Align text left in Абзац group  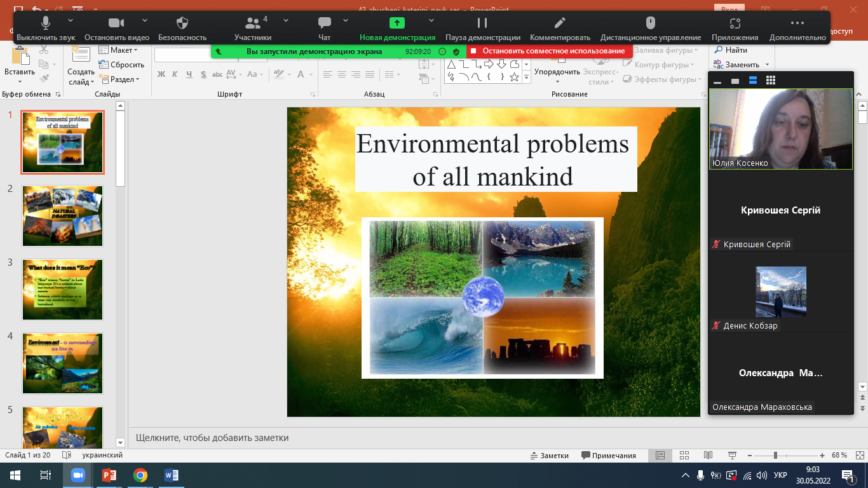tap(328, 74)
